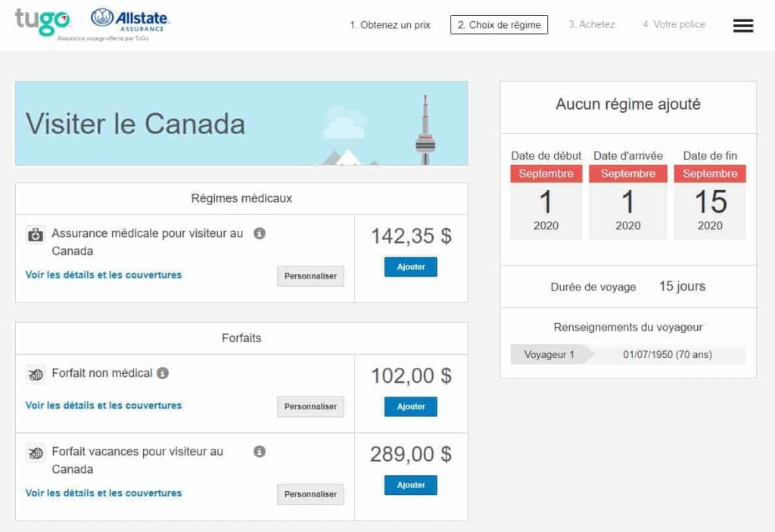Screen dimensions: 775x532
Task: Open the hamburger navigation menu
Action: click(743, 25)
